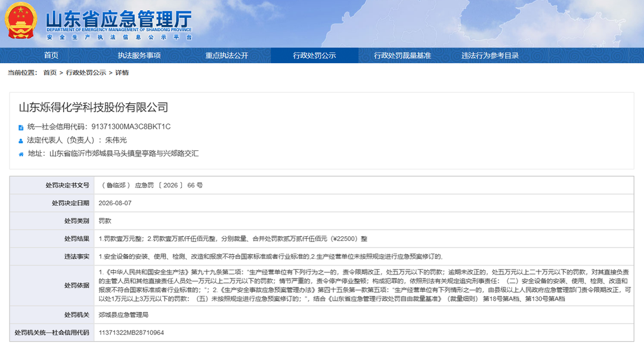
Task: Click the 当前位置 breadcrumb label
Action: click(23, 73)
